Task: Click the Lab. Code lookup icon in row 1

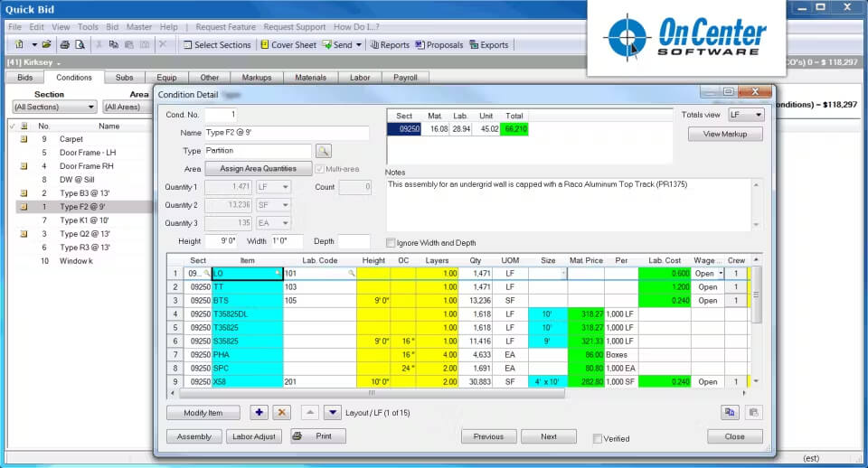Action: coord(351,273)
